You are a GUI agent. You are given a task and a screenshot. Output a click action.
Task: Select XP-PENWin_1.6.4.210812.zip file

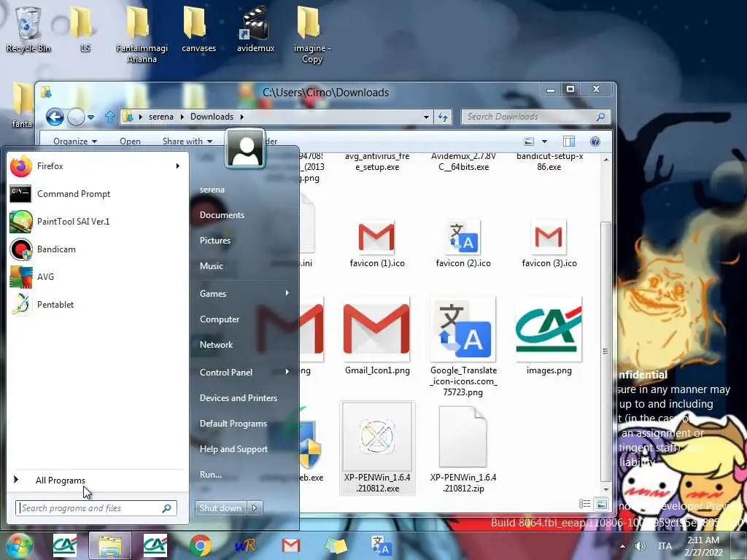[463, 448]
